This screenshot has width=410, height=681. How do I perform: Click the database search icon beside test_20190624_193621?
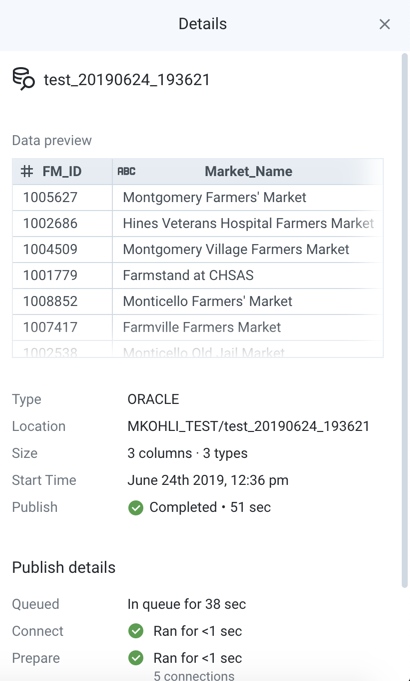[23, 79]
